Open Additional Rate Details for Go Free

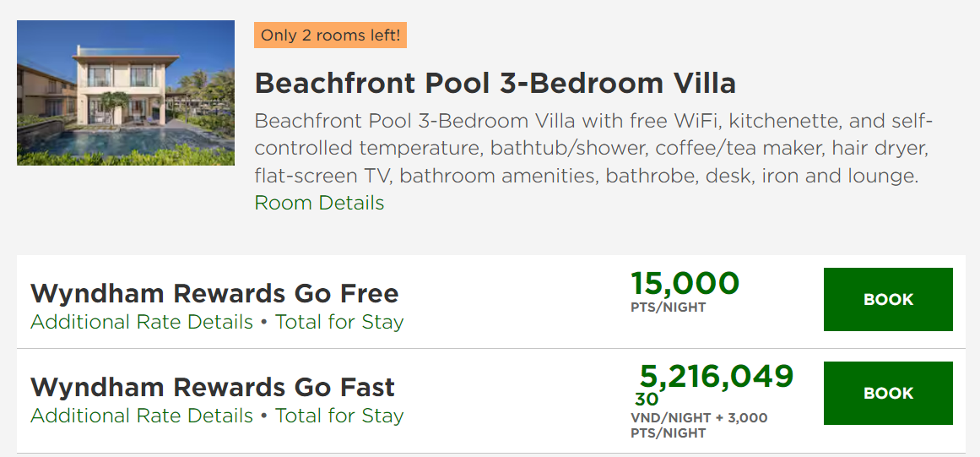pos(142,322)
